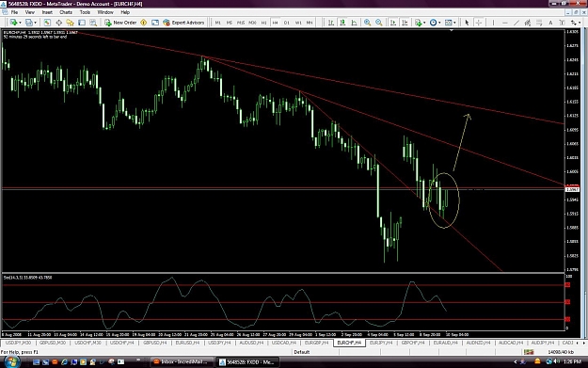Screen dimensions: 588x368
Task: Toggle Auto Scroll chart icon
Action: [393, 23]
